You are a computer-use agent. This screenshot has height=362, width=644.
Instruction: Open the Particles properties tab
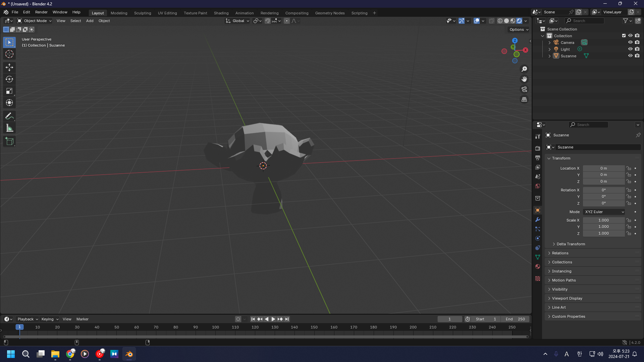538,229
